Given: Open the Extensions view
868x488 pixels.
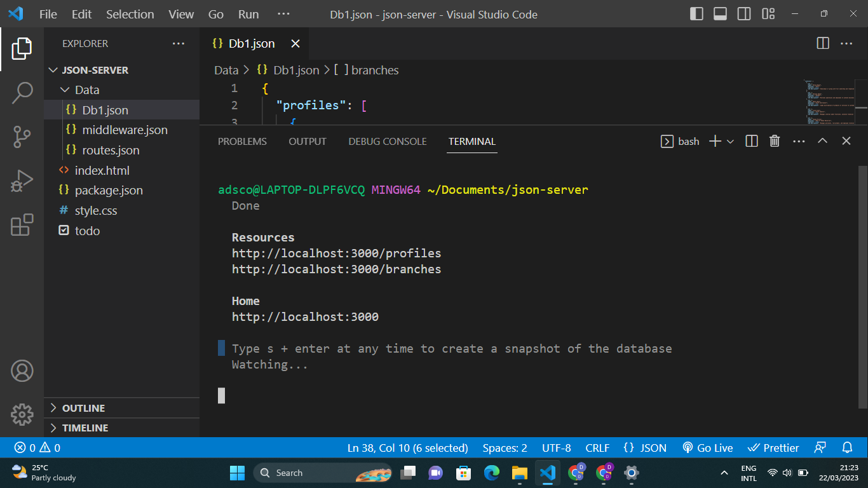Looking at the screenshot, I should click(x=22, y=225).
